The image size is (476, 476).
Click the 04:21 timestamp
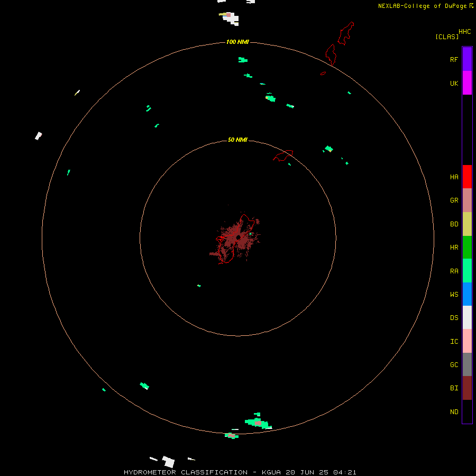pyautogui.click(x=344, y=472)
